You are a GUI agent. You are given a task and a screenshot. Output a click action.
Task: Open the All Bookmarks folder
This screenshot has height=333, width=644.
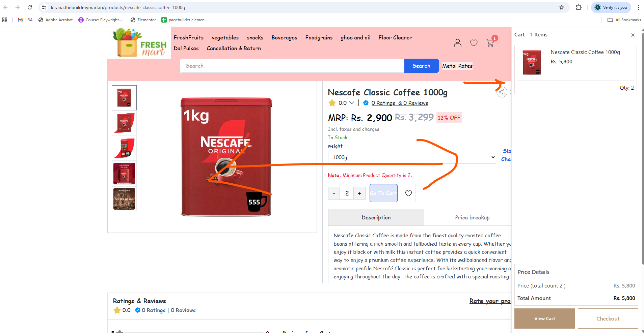click(x=624, y=20)
